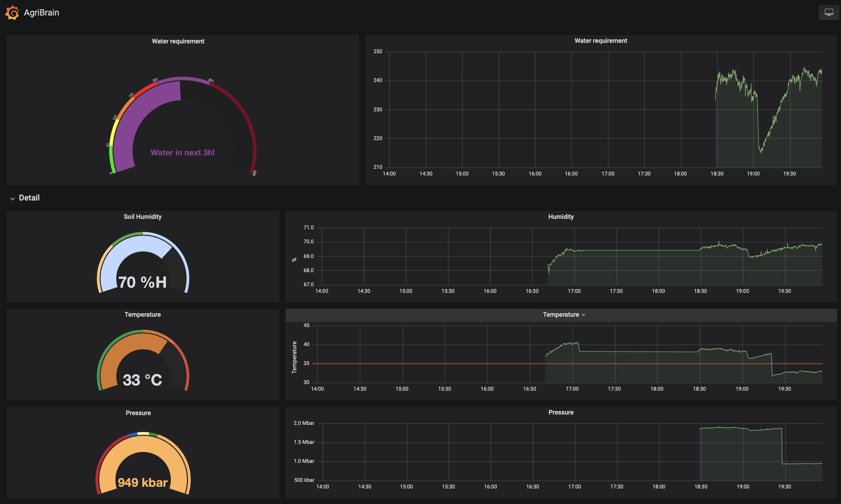Image resolution: width=841 pixels, height=504 pixels.
Task: Click the Water requirement graph panel title
Action: [x=600, y=41]
